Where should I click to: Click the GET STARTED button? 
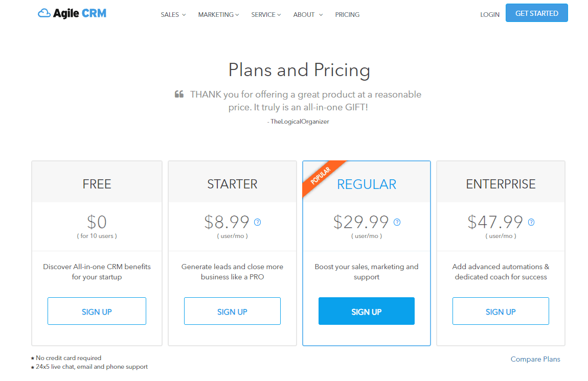click(536, 12)
